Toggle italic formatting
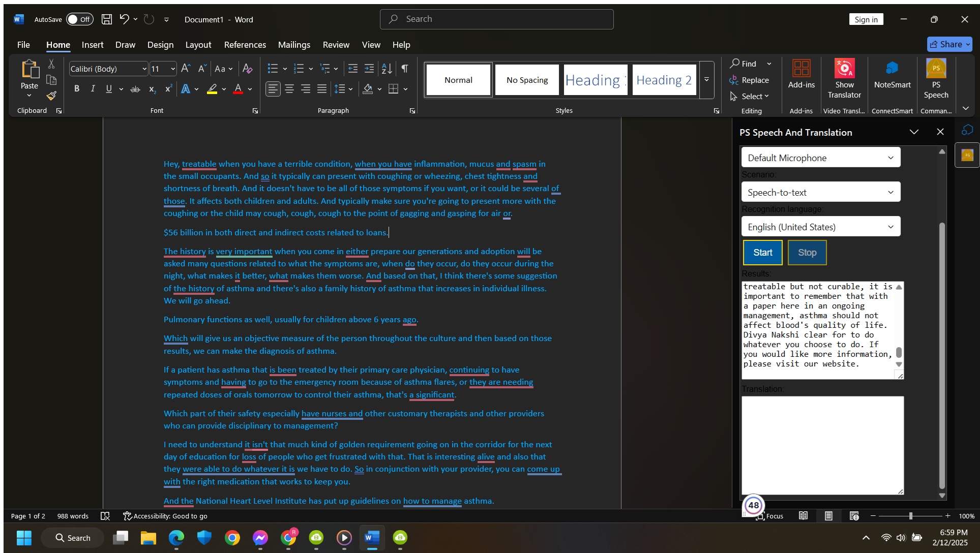 pyautogui.click(x=93, y=89)
